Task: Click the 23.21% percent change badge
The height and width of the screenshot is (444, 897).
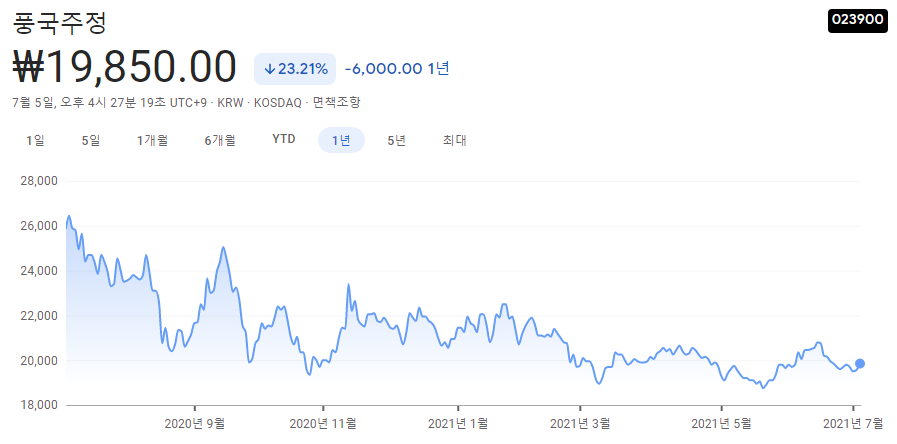Action: (295, 69)
